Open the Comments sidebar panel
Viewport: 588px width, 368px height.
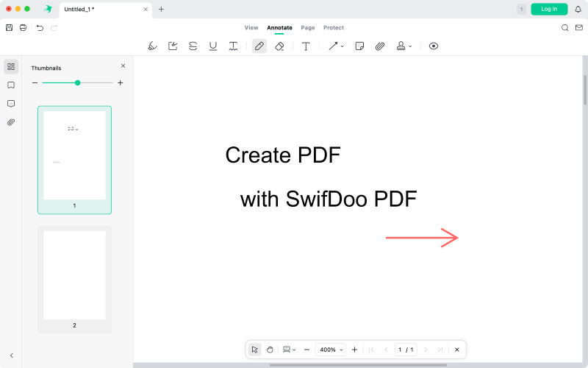tap(11, 104)
